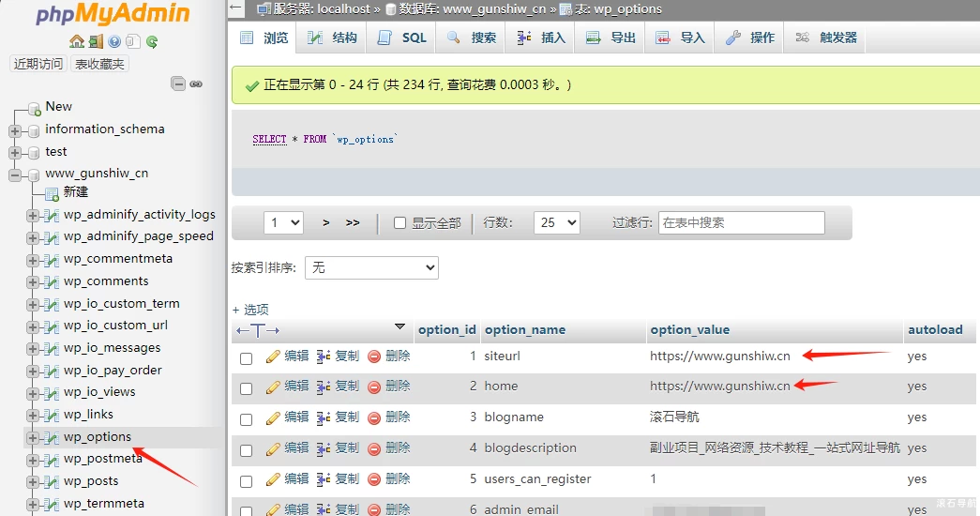Click the collapse all tree icon
Screen dimensions: 980x516
(178, 83)
